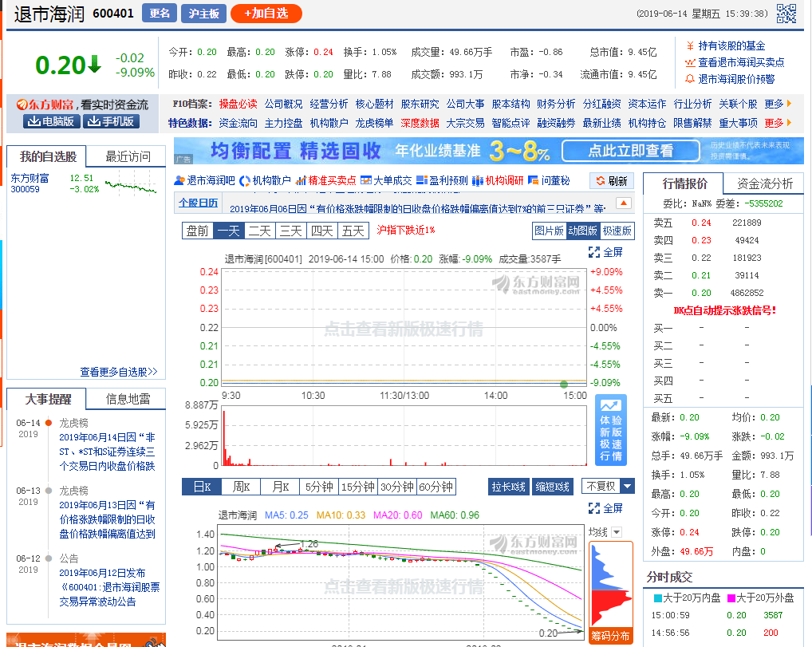Click the 更名 button
This screenshot has height=647, width=812.
(160, 14)
